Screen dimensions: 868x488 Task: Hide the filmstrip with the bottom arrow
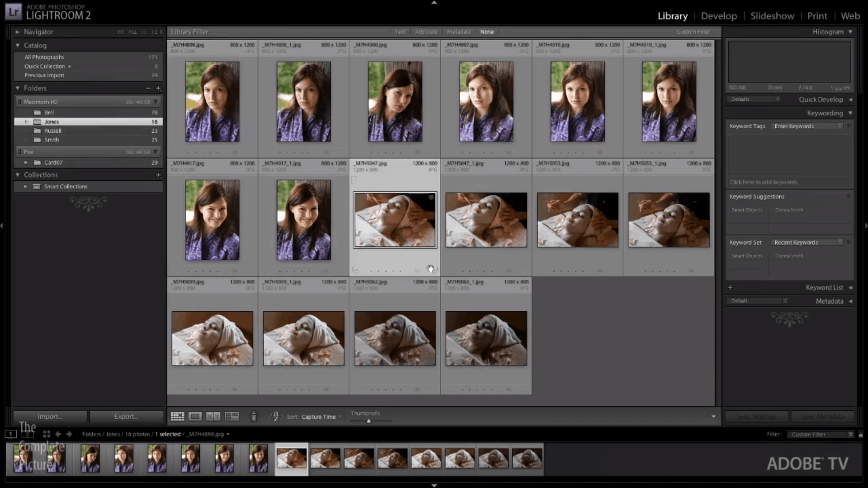click(434, 485)
